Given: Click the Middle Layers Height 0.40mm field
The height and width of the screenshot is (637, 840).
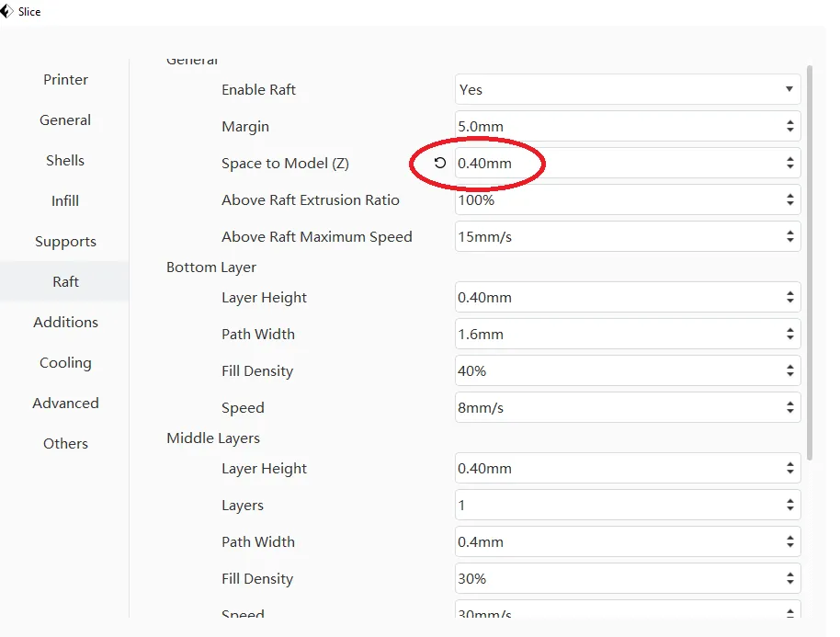Looking at the screenshot, I should pyautogui.click(x=628, y=468).
